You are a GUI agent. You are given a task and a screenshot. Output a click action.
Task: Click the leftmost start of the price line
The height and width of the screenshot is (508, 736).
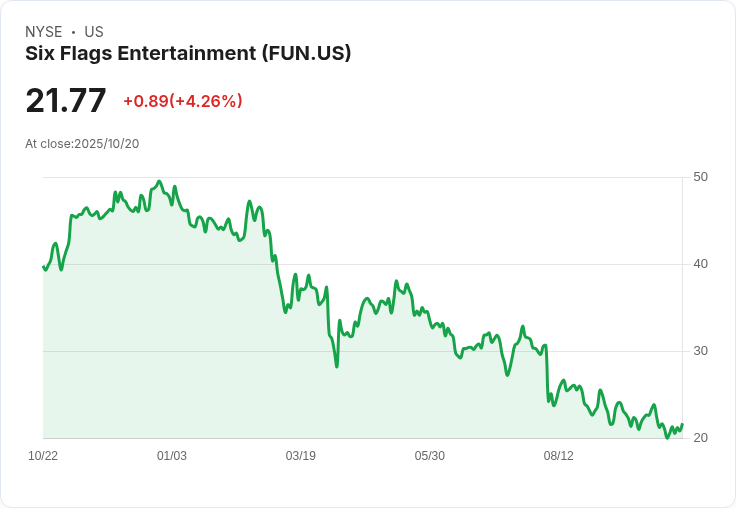tap(43, 266)
